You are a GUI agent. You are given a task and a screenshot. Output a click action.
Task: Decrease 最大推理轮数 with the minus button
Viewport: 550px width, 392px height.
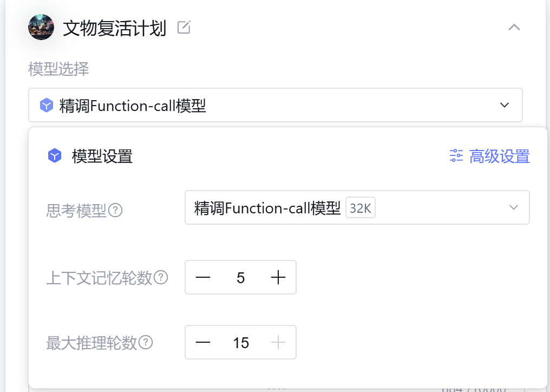pyautogui.click(x=203, y=342)
